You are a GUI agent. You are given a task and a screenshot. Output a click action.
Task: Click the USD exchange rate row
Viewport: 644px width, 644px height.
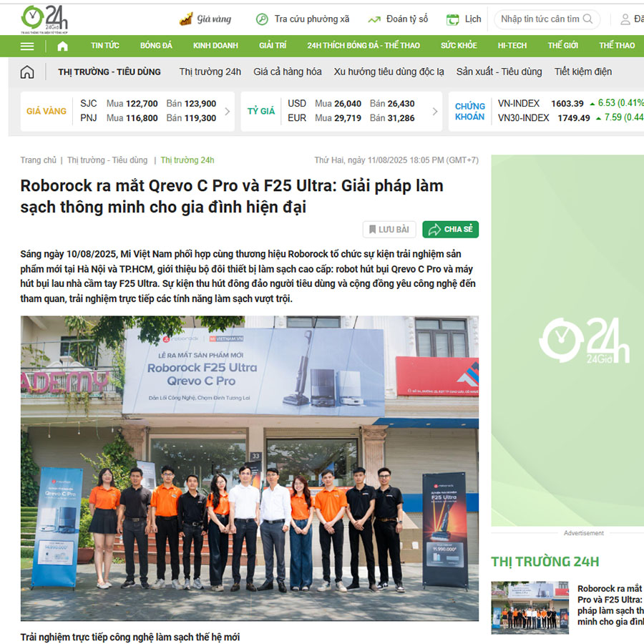coord(351,104)
